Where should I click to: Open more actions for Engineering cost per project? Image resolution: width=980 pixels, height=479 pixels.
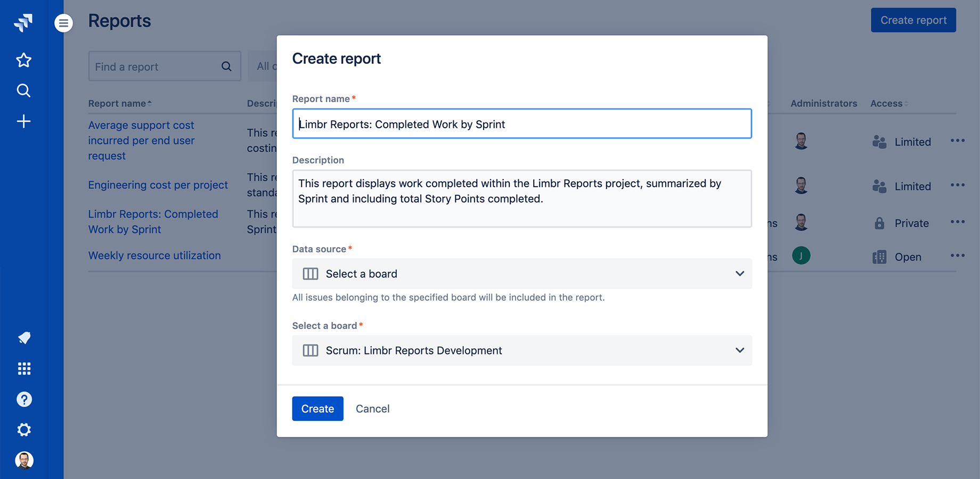tap(958, 185)
